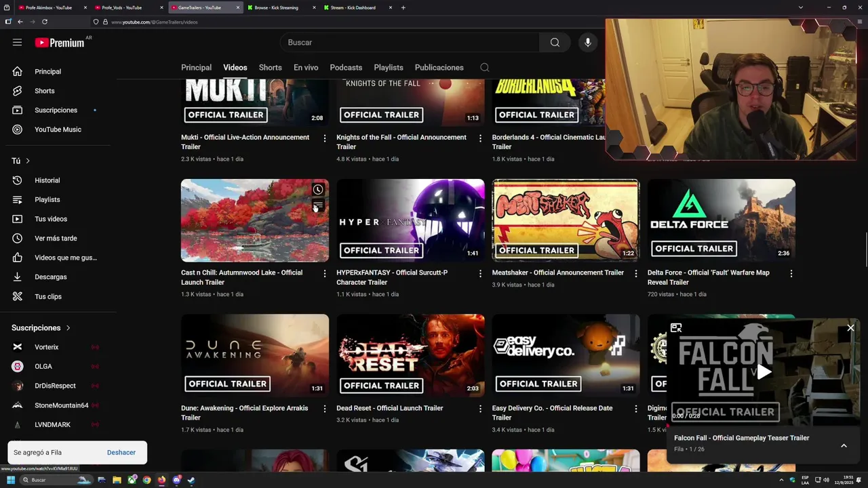Open Chrome from the taskbar
This screenshot has height=488, width=868.
pyautogui.click(x=146, y=480)
